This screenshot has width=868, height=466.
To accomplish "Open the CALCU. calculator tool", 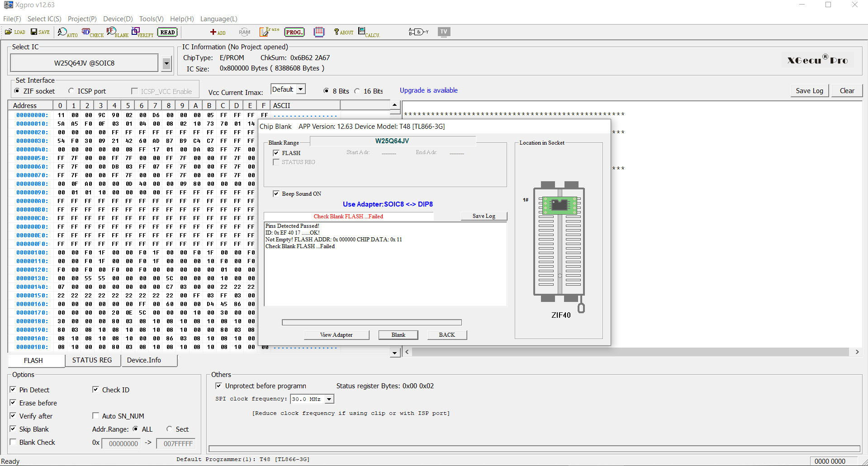I will [369, 32].
